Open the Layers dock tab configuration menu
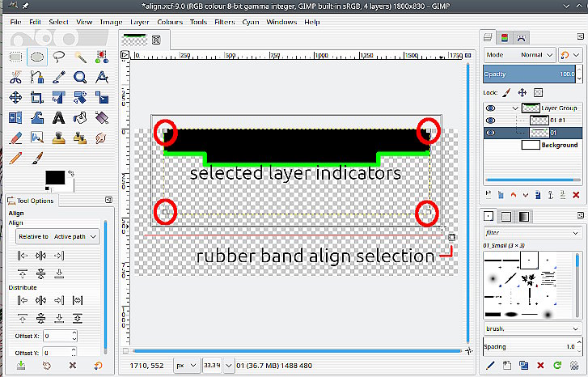This screenshot has height=377, width=588. (581, 36)
